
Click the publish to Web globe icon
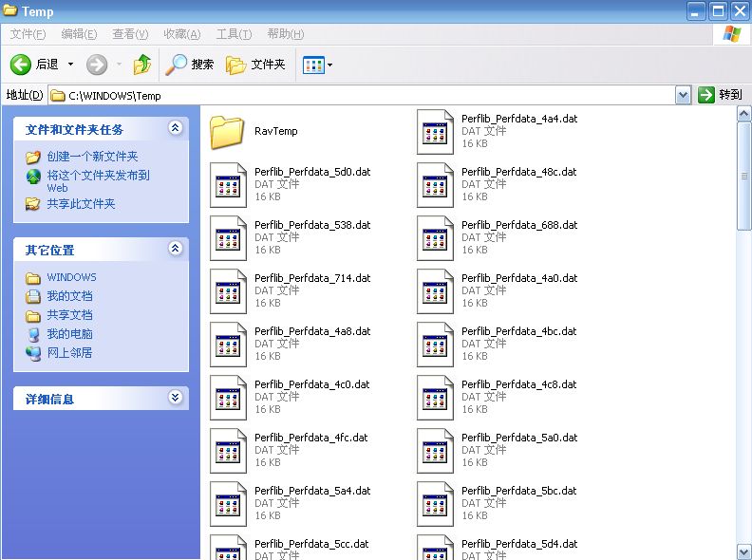pos(33,177)
